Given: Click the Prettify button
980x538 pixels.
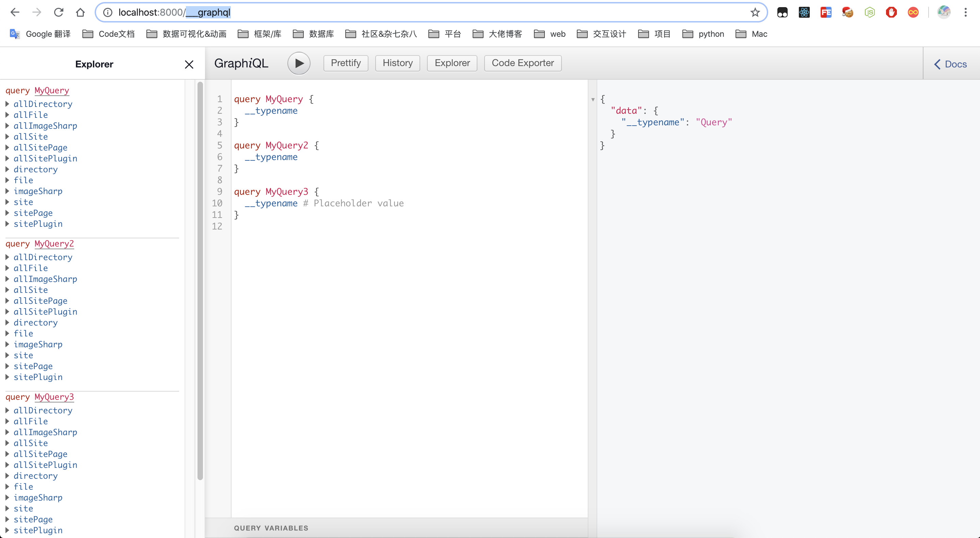Looking at the screenshot, I should [x=345, y=63].
